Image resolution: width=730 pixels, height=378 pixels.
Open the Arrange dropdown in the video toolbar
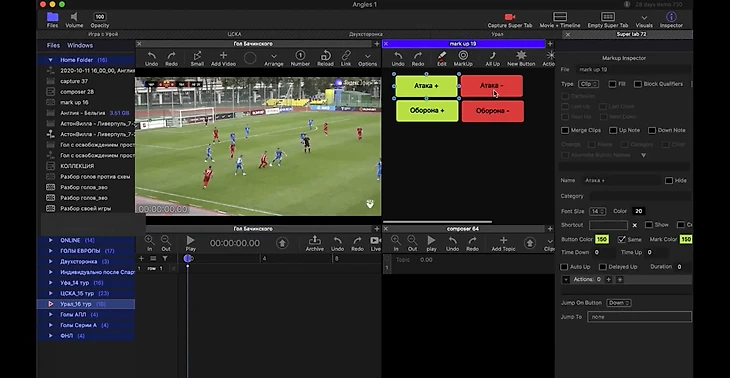click(x=274, y=59)
